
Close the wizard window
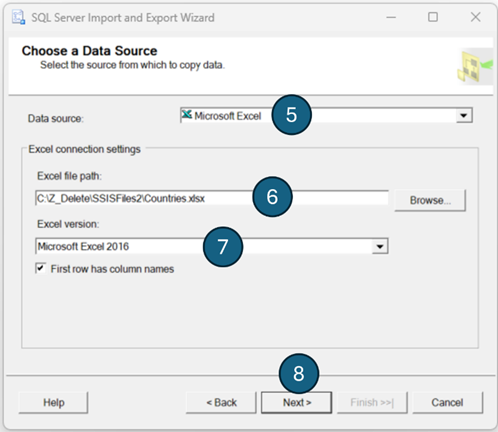point(475,17)
